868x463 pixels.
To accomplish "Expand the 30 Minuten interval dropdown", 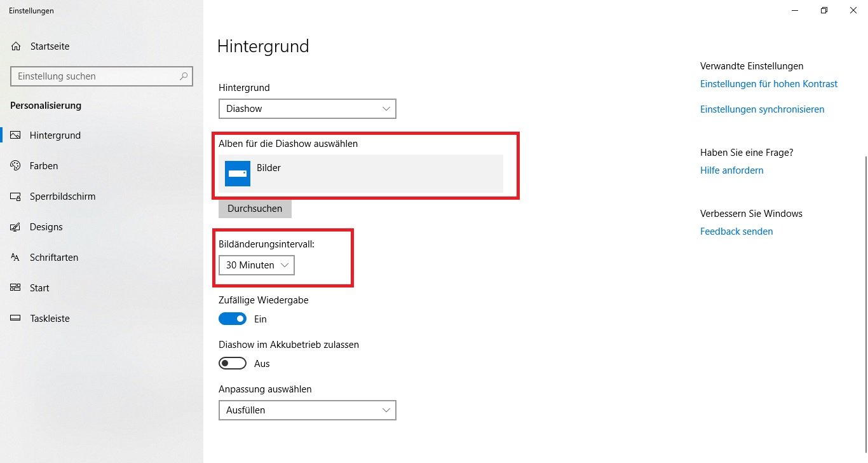I will 256,265.
